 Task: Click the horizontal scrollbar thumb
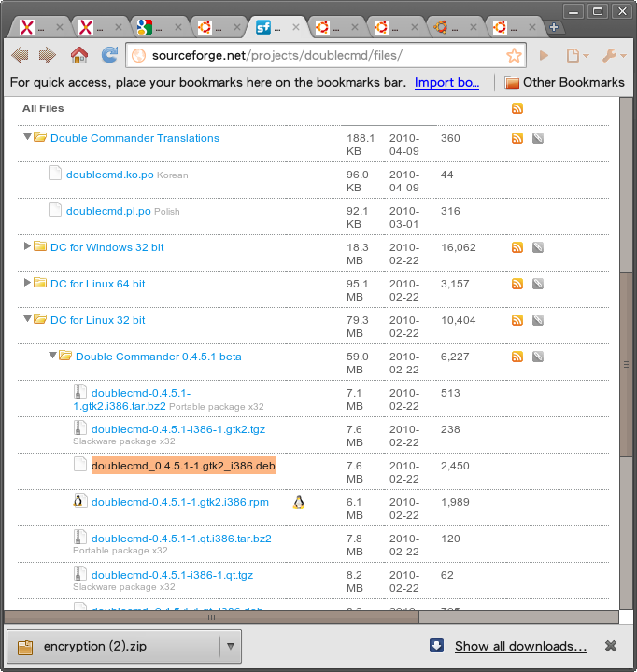[211, 618]
